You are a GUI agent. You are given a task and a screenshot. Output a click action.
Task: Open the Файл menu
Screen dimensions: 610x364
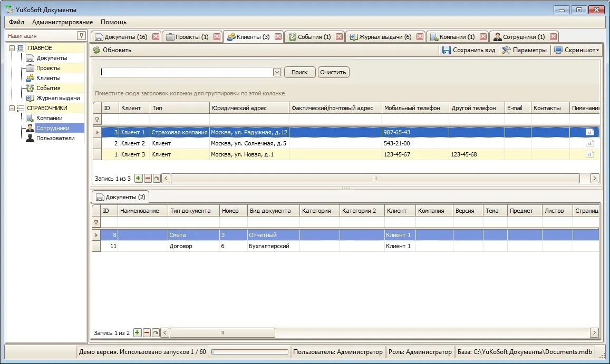(17, 22)
